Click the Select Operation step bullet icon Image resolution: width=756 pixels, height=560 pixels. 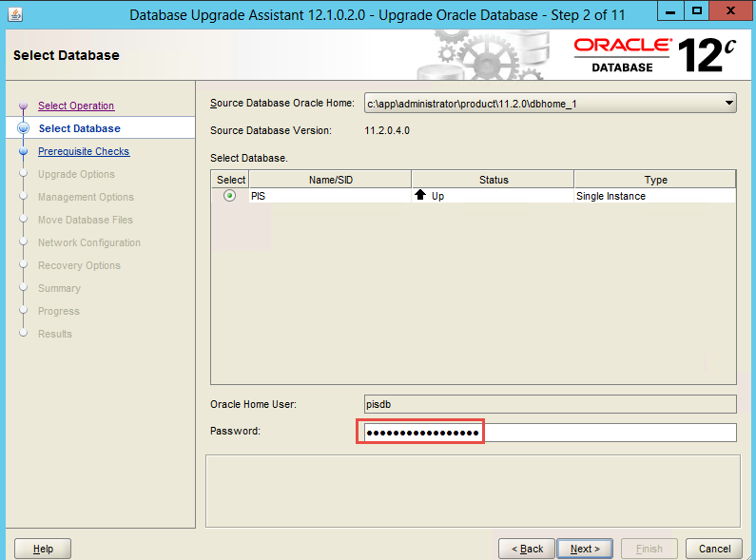23,106
